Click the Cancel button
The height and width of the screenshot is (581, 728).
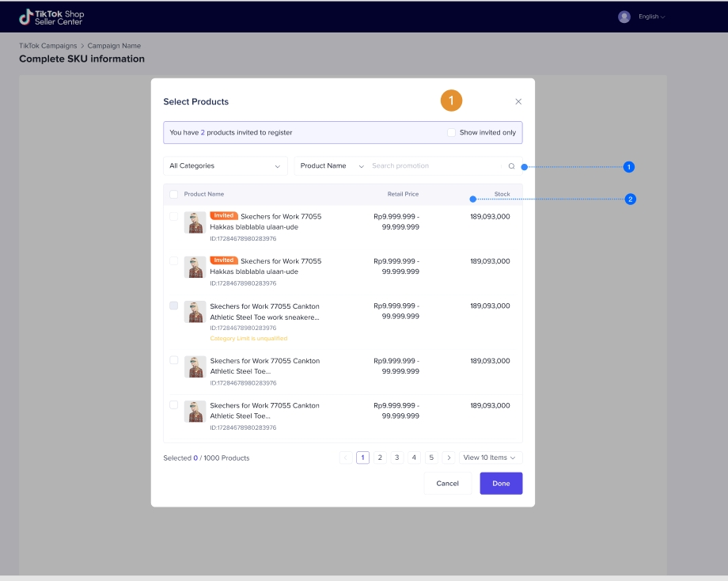click(447, 484)
